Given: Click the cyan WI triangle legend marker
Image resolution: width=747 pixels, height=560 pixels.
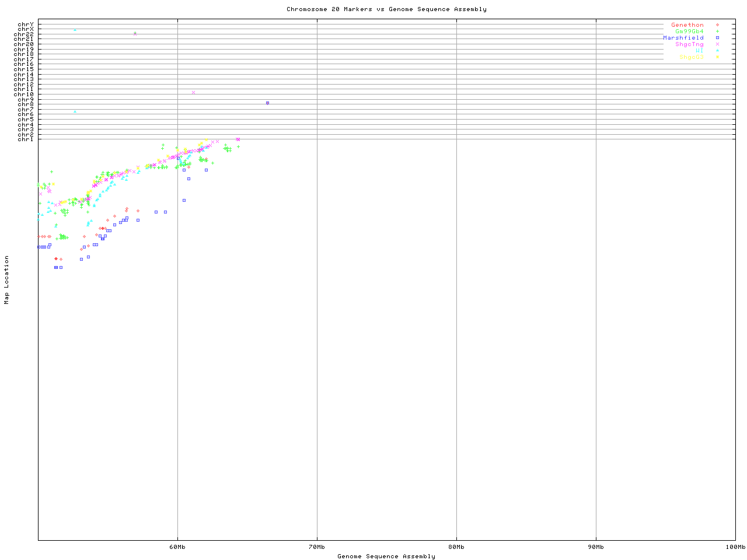Looking at the screenshot, I should point(717,51).
